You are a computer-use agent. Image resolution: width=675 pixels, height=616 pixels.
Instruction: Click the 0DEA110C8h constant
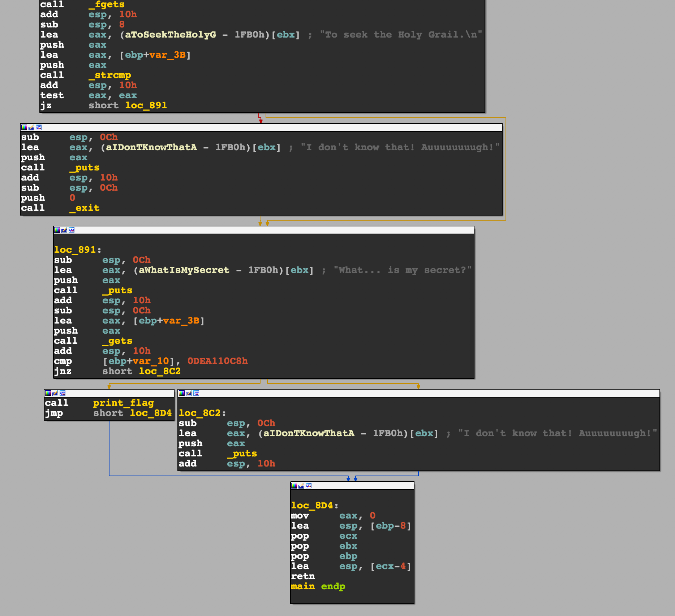(218, 361)
